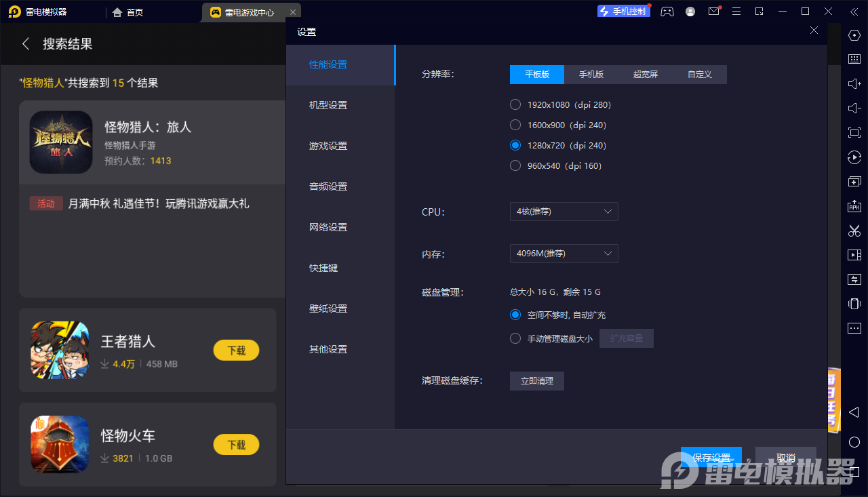Click the scissors screenshot icon

click(854, 231)
